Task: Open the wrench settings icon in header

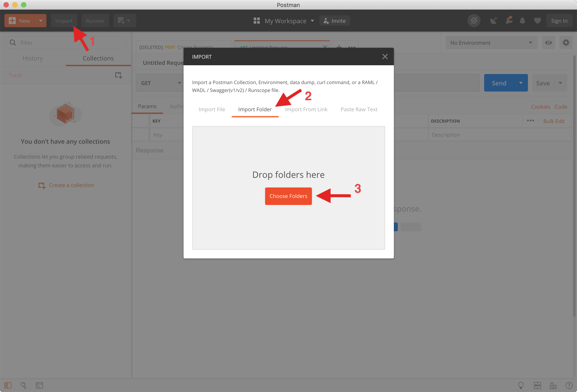Action: point(509,21)
